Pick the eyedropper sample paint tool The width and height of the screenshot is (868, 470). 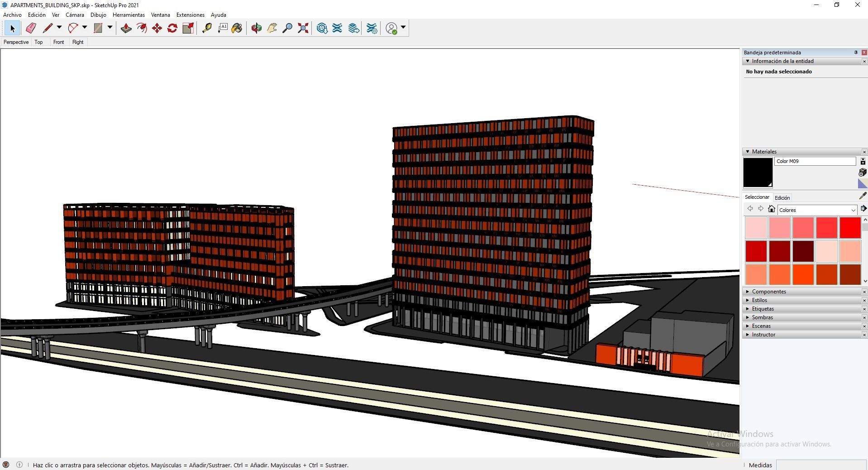click(x=863, y=196)
